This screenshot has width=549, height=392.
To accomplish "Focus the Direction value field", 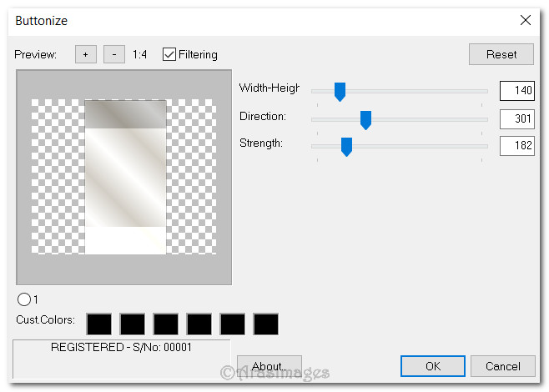I will click(516, 118).
